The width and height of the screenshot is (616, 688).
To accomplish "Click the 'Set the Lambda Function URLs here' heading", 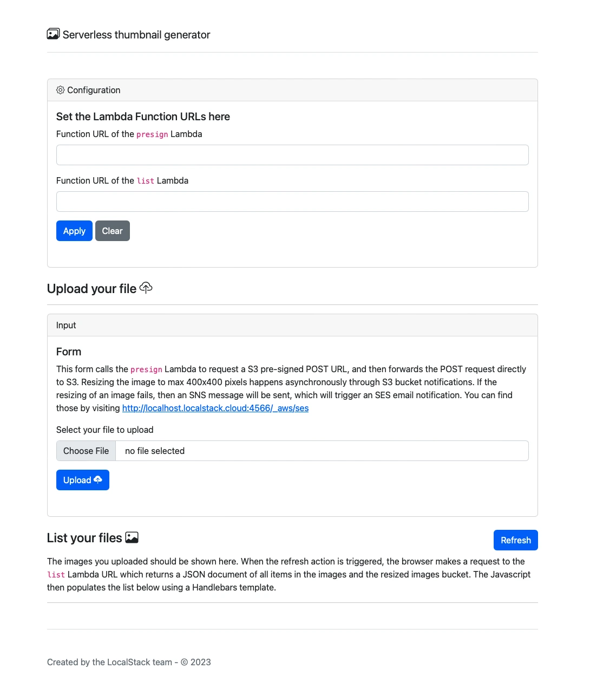I will (x=143, y=116).
